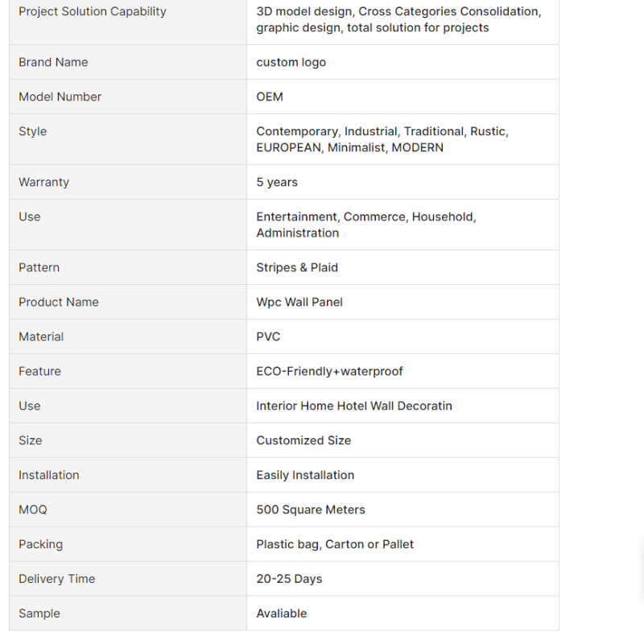Select the "Customized Size" value
The height and width of the screenshot is (644, 644).
303,440
